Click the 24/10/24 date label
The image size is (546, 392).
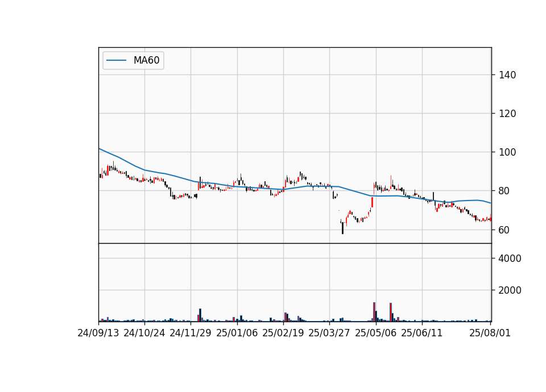[144, 333]
